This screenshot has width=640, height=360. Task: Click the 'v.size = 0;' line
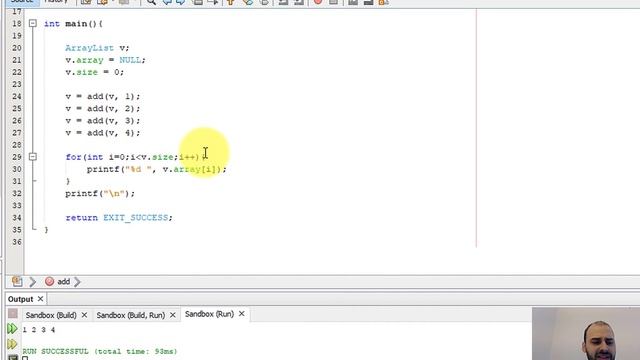point(94,72)
